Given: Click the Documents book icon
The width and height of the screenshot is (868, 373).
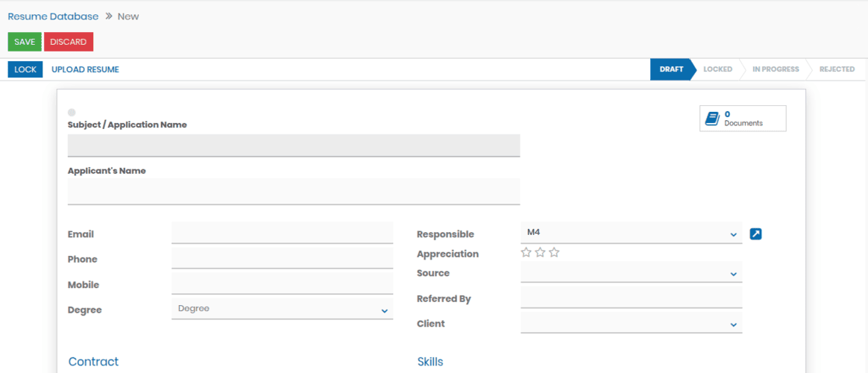Looking at the screenshot, I should tap(712, 119).
